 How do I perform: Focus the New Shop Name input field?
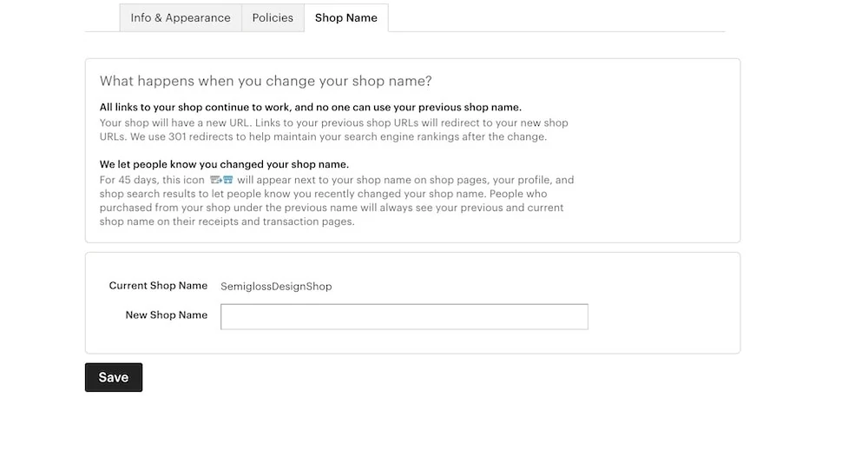(404, 317)
